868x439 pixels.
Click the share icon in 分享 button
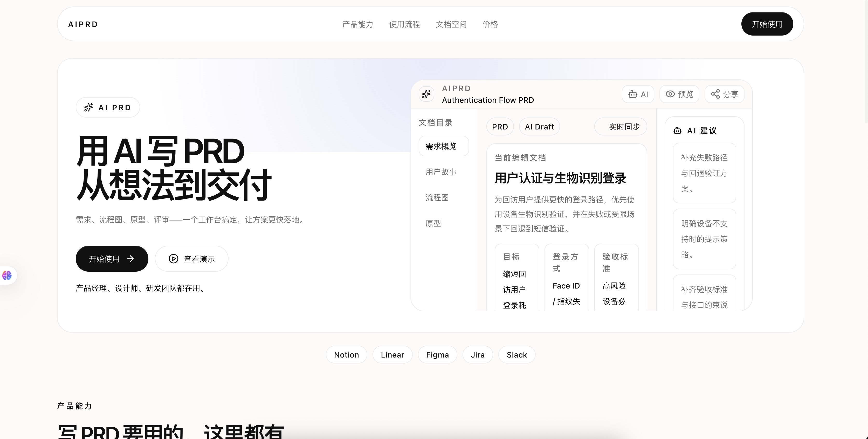(715, 94)
